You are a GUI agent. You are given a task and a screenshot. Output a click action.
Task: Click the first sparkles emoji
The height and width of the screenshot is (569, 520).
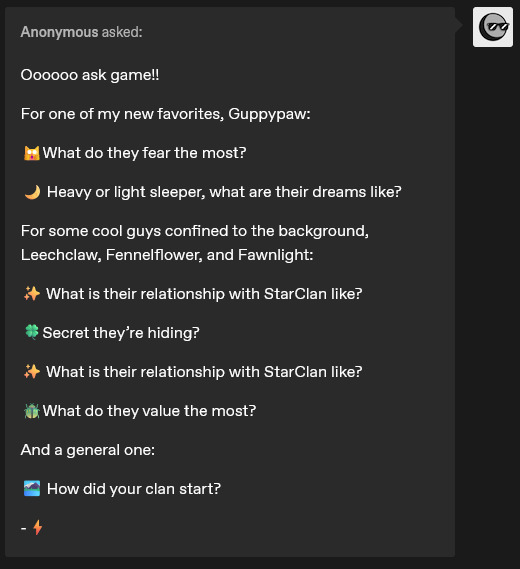point(32,294)
